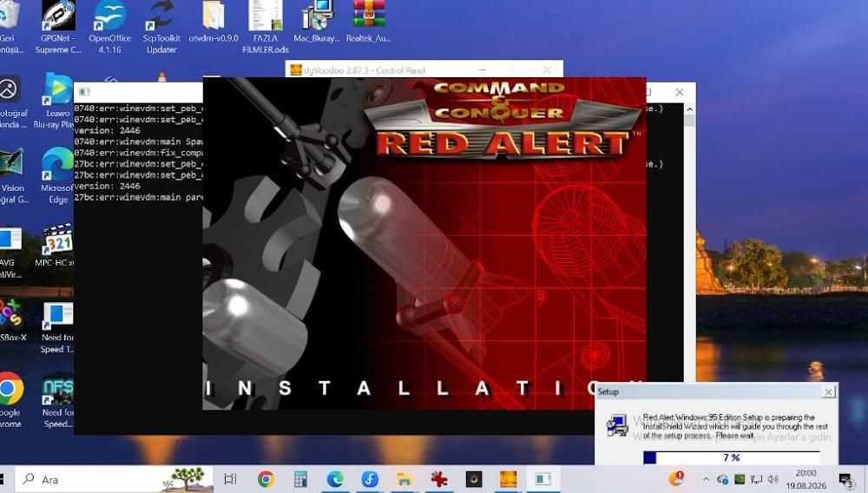Expand the hidden system tray icons chevron
868x493 pixels.
pos(705,479)
